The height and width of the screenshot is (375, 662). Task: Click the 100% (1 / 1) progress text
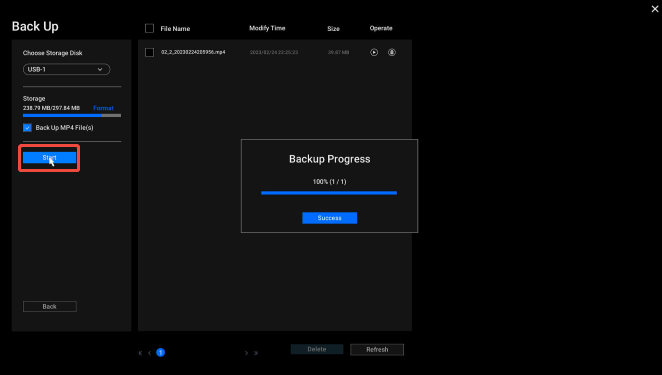tap(329, 182)
